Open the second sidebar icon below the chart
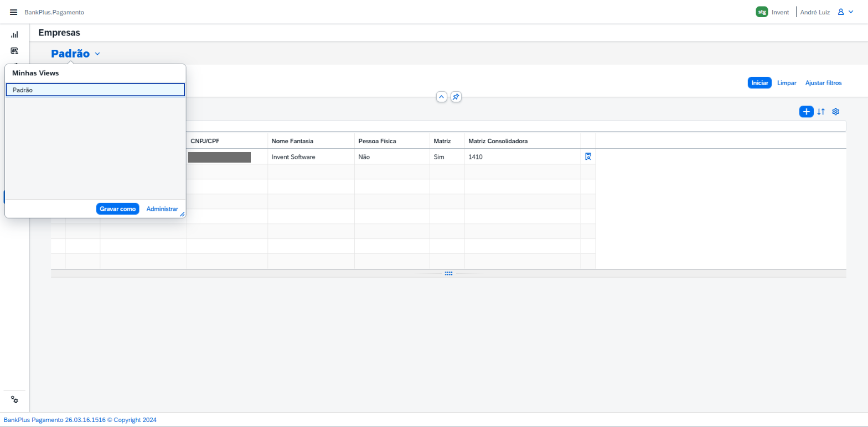This screenshot has height=427, width=868. (14, 50)
